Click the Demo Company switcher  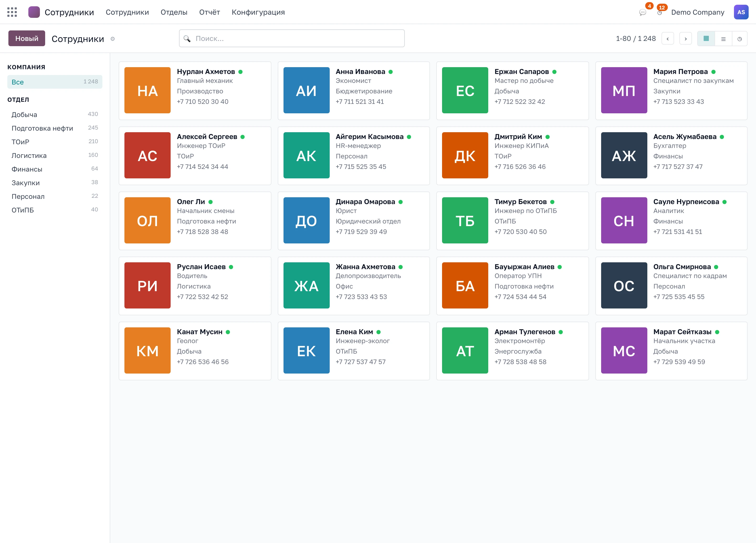point(697,12)
